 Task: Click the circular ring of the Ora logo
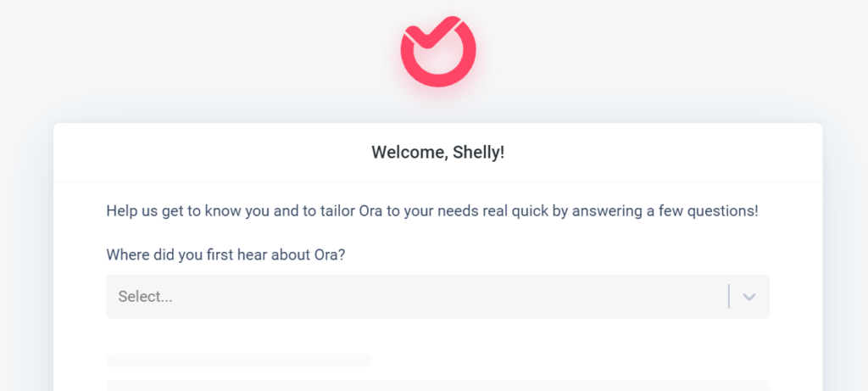(438, 55)
